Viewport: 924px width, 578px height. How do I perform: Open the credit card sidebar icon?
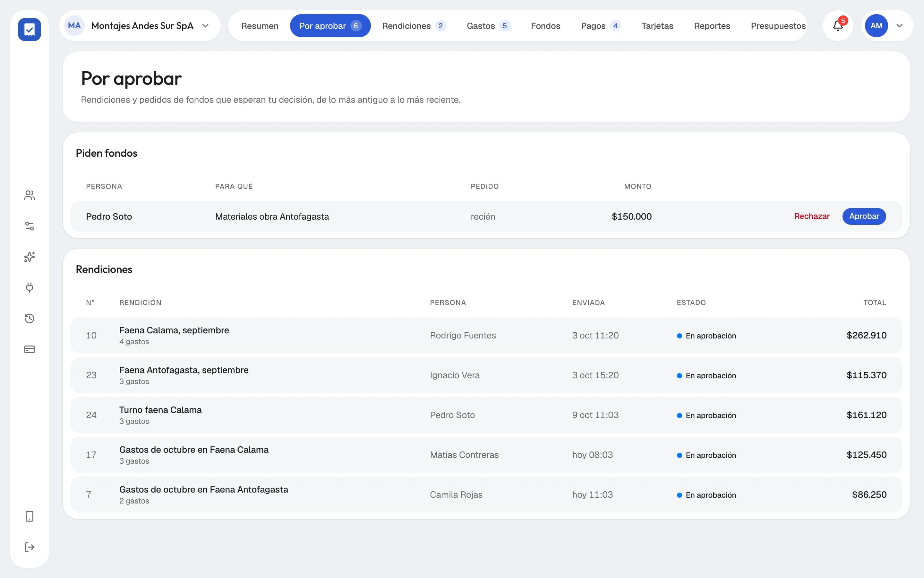(30, 349)
